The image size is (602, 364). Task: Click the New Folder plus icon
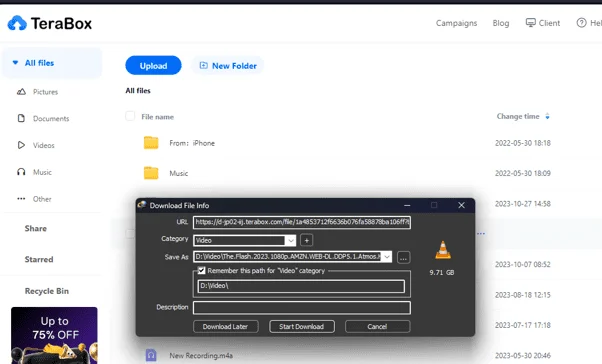click(x=203, y=66)
